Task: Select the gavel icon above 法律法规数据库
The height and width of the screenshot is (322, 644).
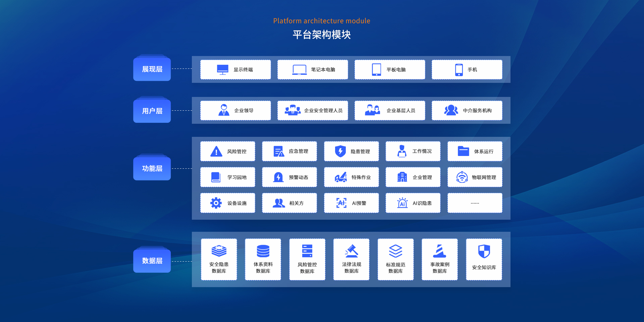Action: (x=352, y=251)
